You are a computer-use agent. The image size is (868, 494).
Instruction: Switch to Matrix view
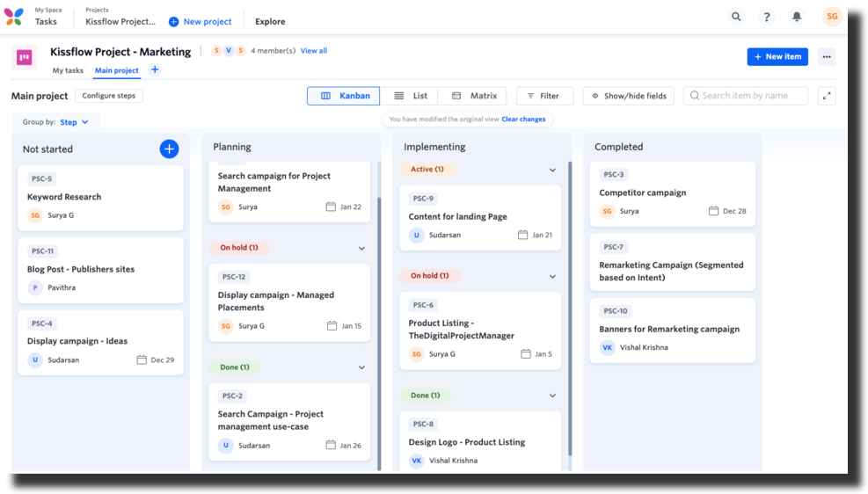473,96
